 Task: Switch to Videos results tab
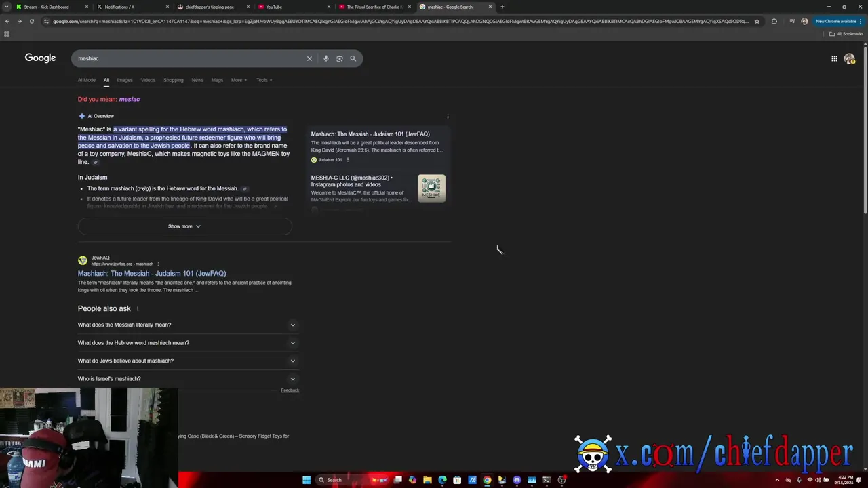[148, 80]
